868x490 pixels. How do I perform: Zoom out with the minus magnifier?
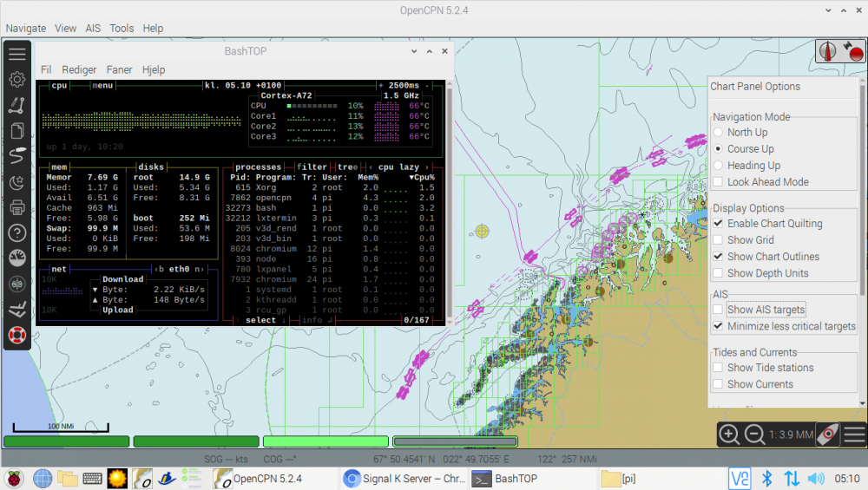[754, 434]
